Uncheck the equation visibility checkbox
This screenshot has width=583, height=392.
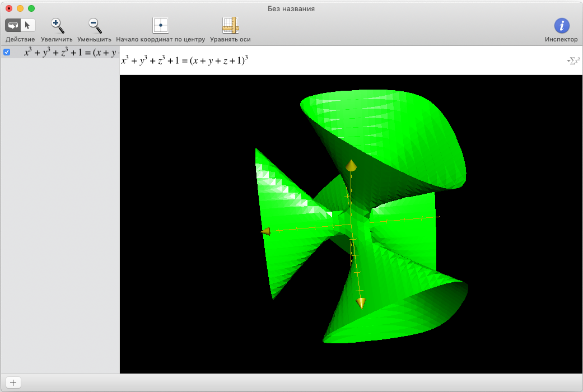(x=7, y=52)
